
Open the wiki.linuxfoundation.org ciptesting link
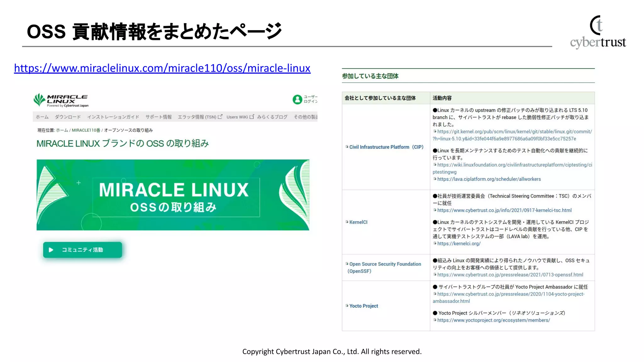point(512,168)
